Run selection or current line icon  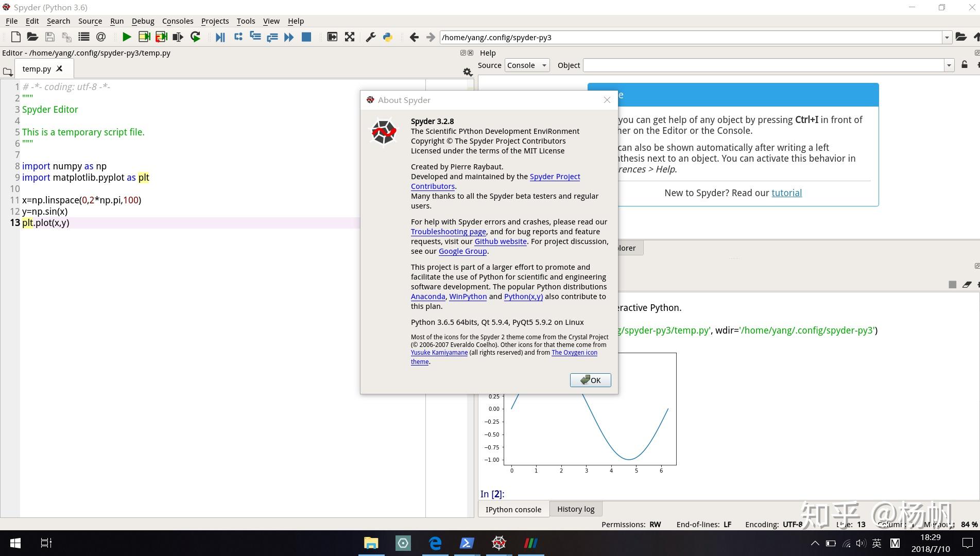[x=178, y=37]
